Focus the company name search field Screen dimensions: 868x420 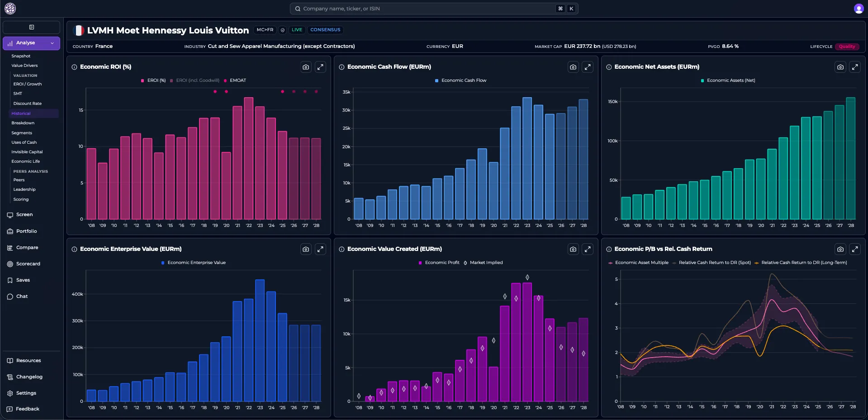(x=434, y=9)
